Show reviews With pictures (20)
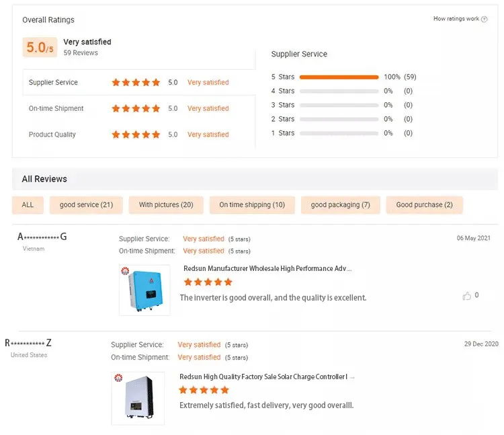The height and width of the screenshot is (435, 504). [166, 205]
